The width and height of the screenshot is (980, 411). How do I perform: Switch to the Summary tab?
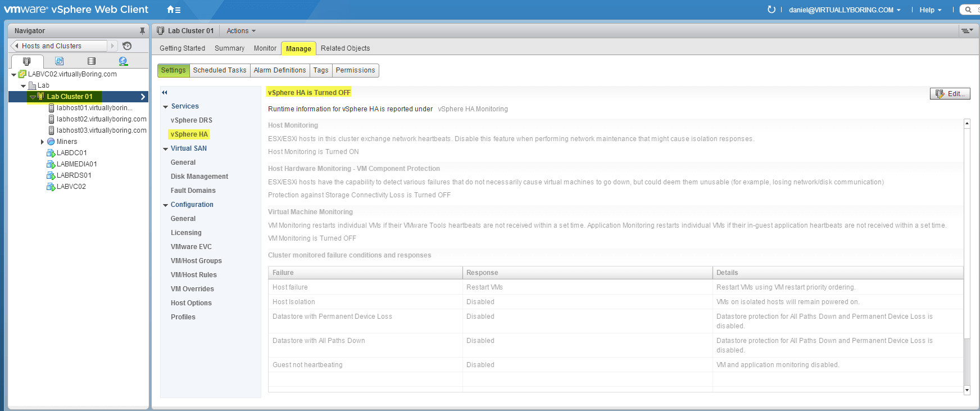point(229,48)
